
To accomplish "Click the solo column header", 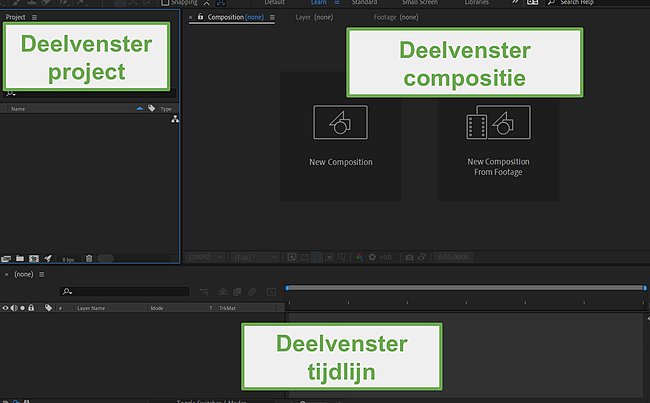I will [22, 308].
